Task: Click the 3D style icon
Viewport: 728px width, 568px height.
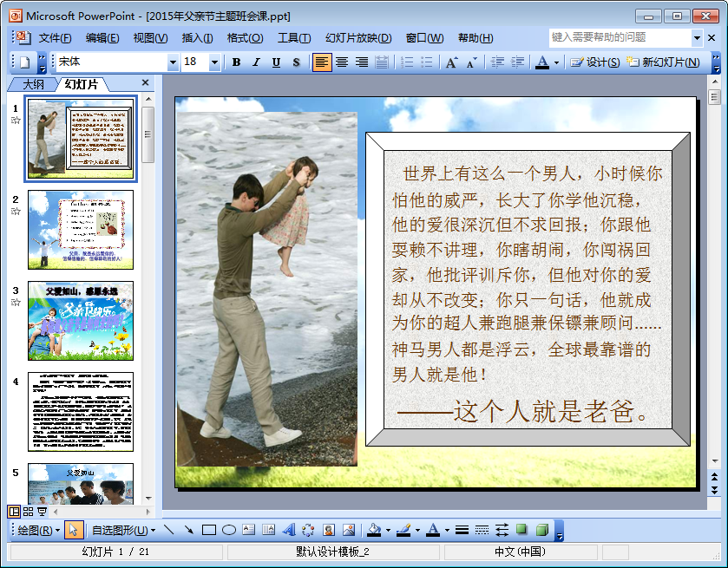Action: (542, 530)
